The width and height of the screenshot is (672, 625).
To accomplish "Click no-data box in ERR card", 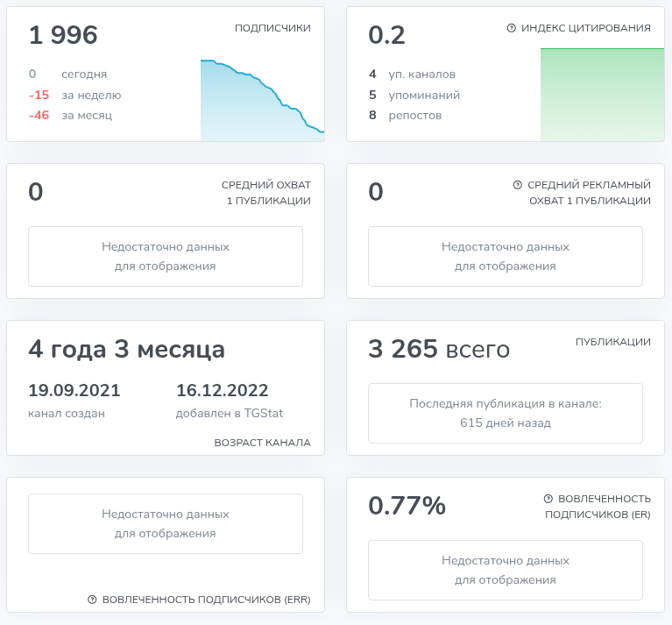I will [x=166, y=524].
